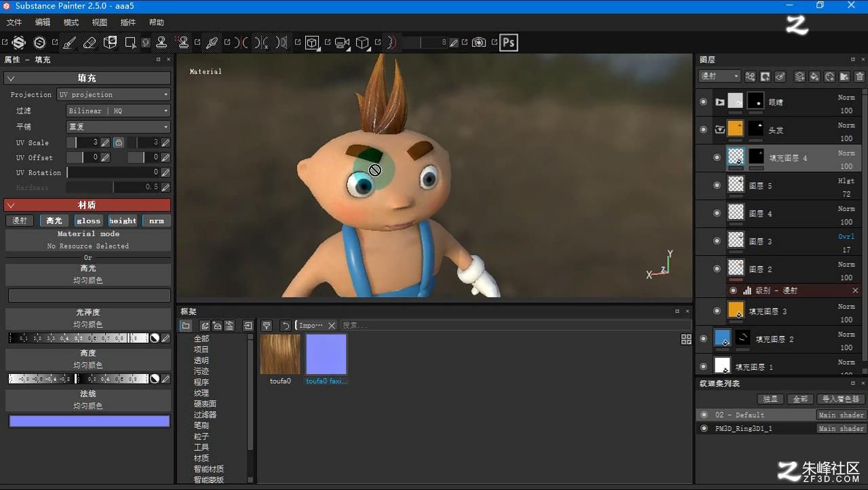The height and width of the screenshot is (490, 868).
Task: Select the Material Picker eyedropper tool
Action: [x=212, y=43]
